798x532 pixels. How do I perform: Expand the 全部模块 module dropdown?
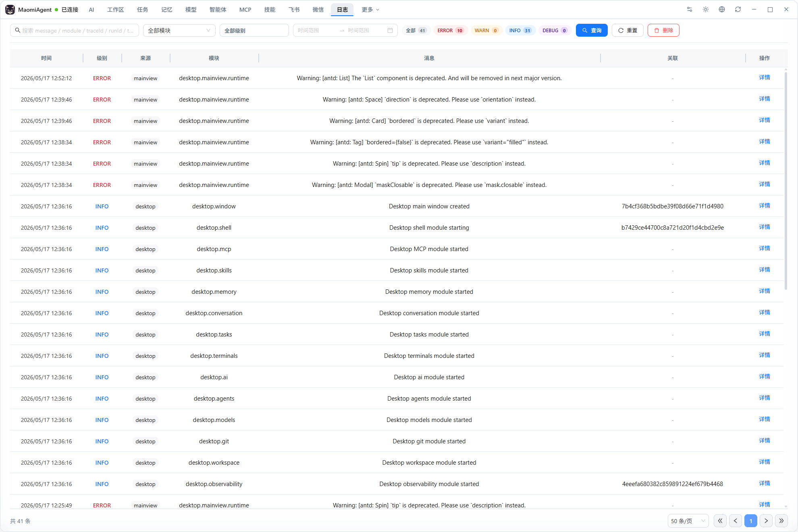point(179,30)
